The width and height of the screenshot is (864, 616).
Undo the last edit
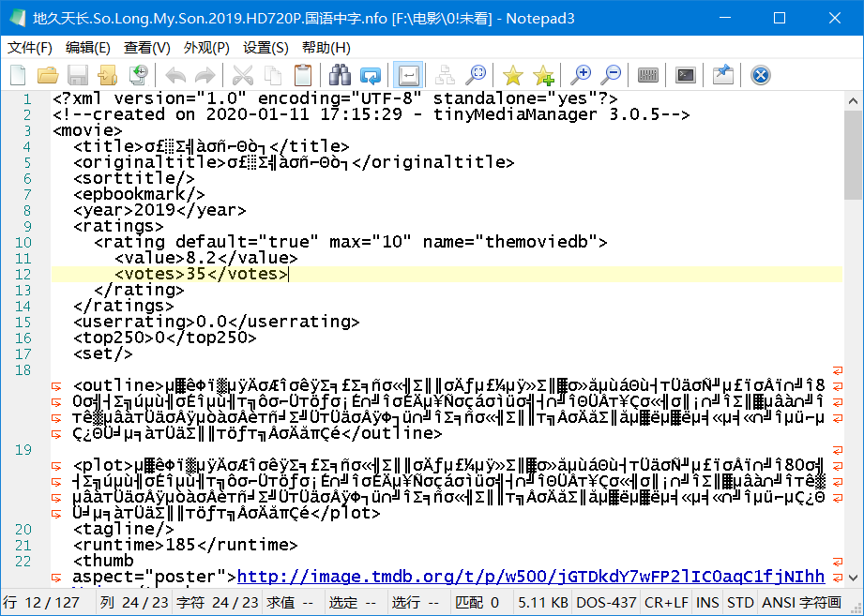[175, 75]
